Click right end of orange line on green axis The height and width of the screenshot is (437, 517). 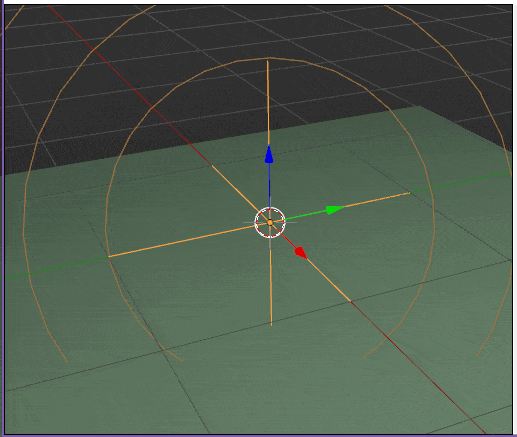pyautogui.click(x=408, y=193)
